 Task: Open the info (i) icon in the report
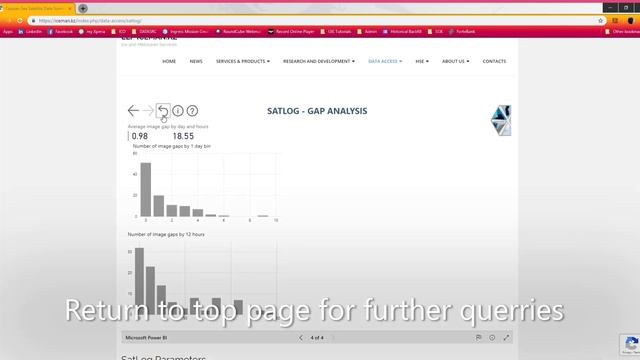tap(178, 111)
